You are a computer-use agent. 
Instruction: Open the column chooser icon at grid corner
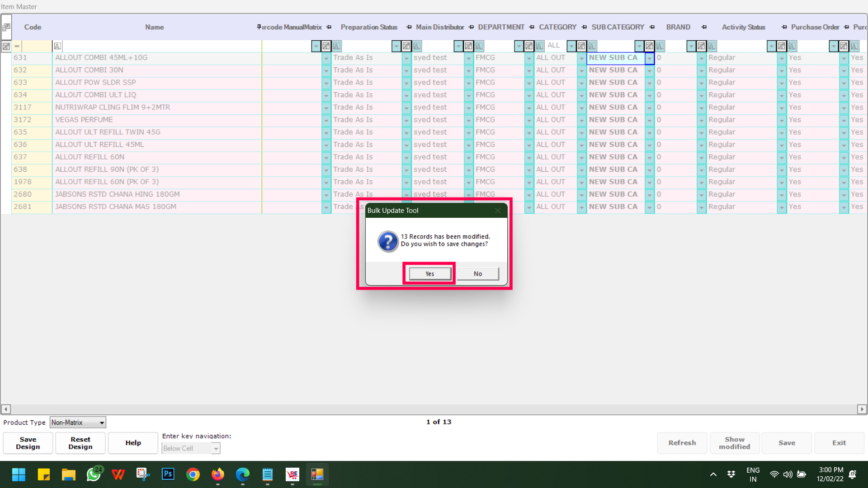[6, 27]
